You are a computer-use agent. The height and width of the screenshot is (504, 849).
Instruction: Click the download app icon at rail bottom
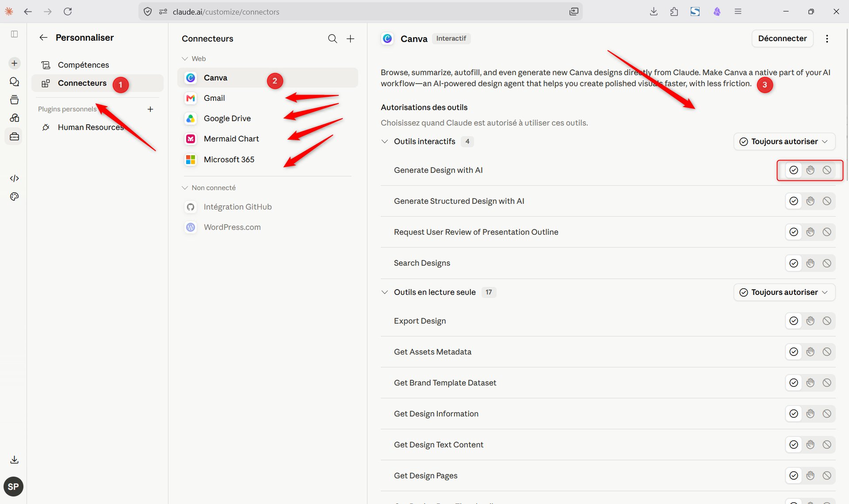point(14,460)
